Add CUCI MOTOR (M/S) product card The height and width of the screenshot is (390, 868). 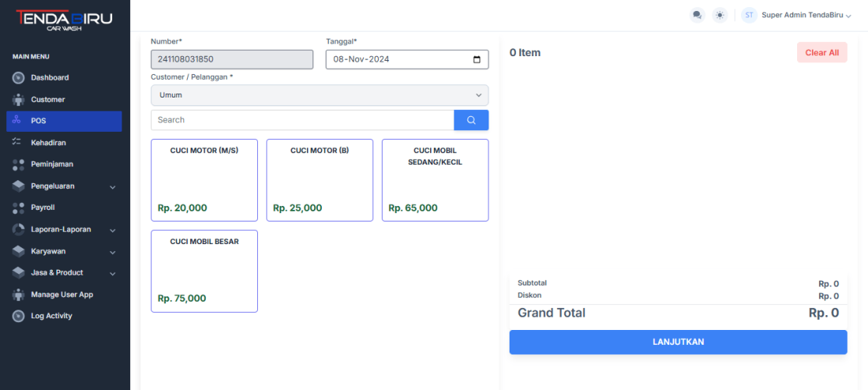(x=204, y=180)
